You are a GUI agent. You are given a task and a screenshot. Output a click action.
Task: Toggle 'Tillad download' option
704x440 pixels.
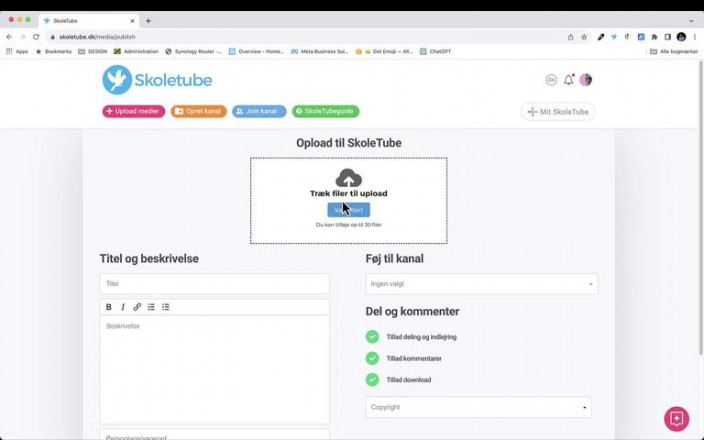pyautogui.click(x=372, y=380)
